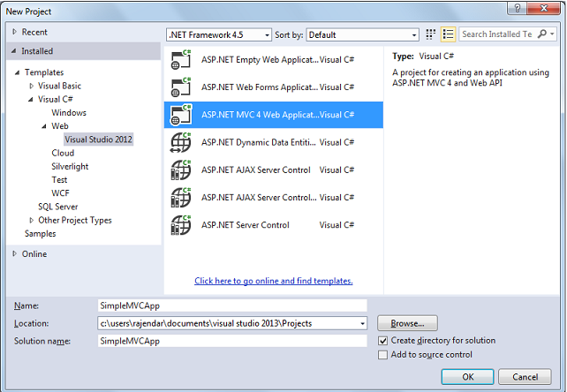Switch to small icons view

(x=430, y=34)
